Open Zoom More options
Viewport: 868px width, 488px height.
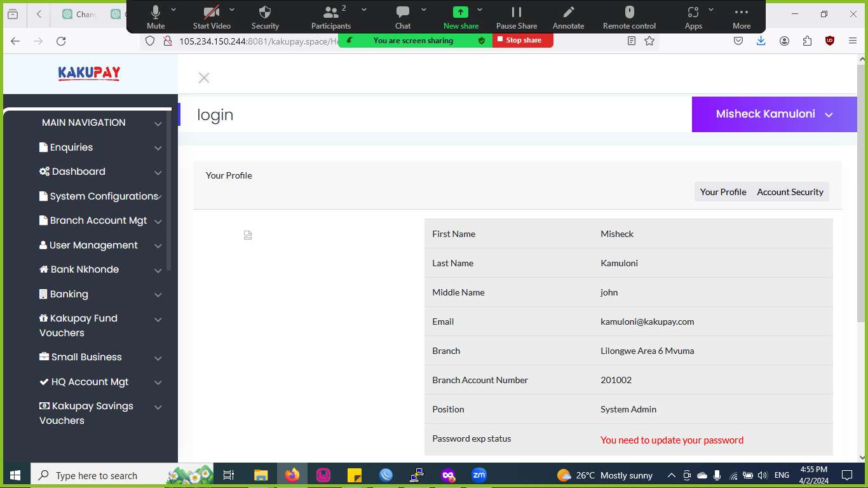click(x=742, y=17)
